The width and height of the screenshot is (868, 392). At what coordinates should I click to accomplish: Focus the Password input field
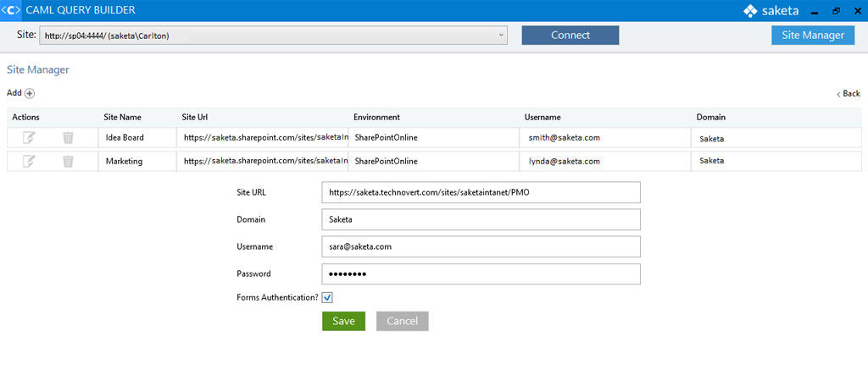[x=481, y=273]
